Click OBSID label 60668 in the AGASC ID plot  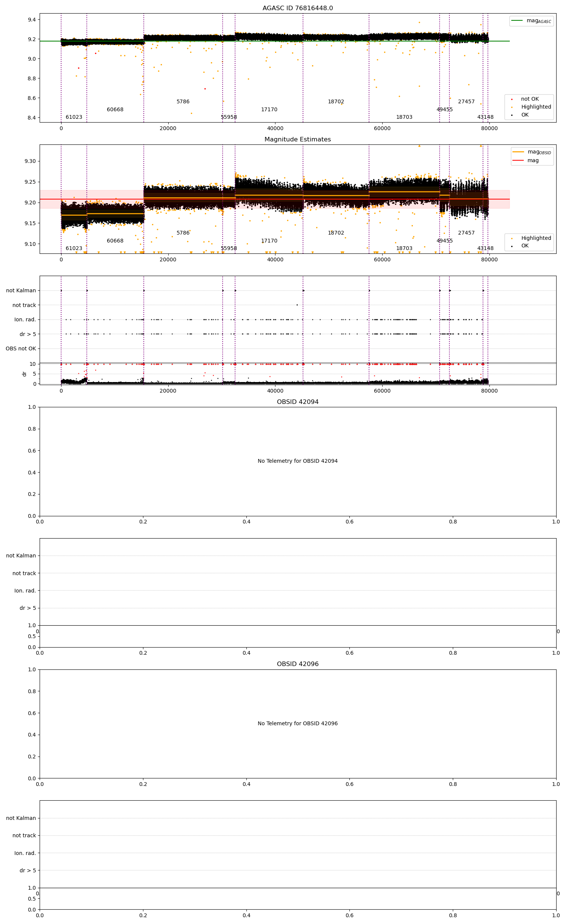click(115, 110)
